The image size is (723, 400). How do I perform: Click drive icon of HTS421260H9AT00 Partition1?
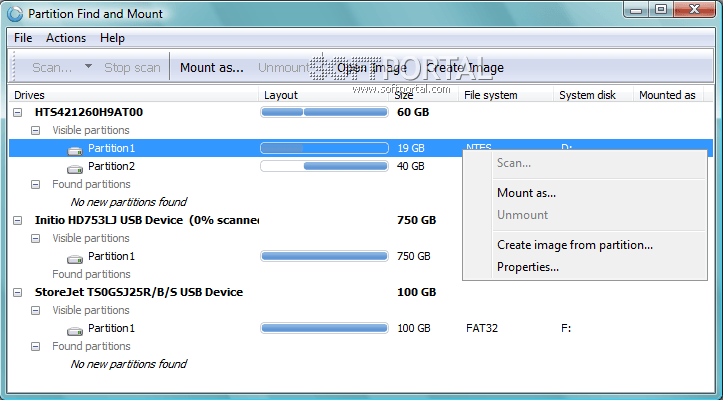(75, 151)
